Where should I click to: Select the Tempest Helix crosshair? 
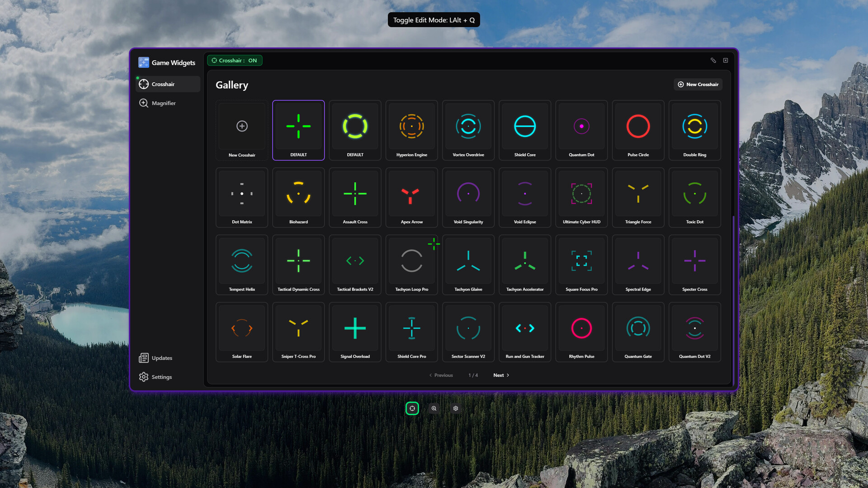coord(242,265)
